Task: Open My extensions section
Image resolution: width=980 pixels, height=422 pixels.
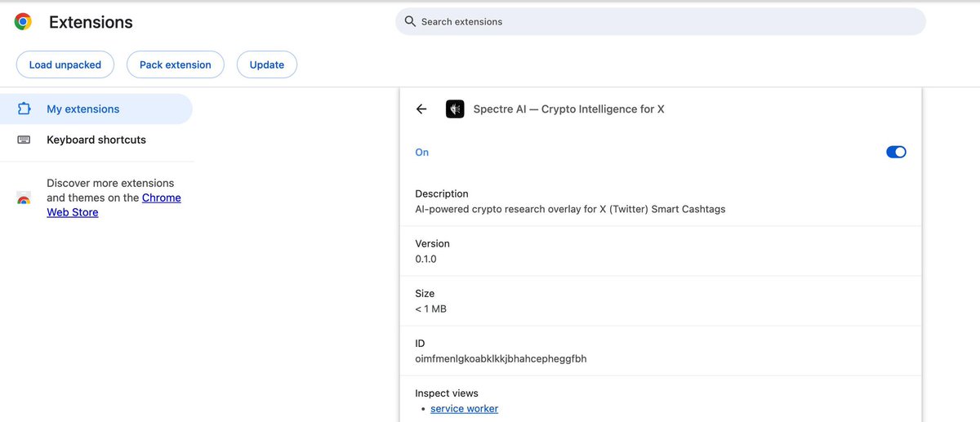Action: pos(96,109)
